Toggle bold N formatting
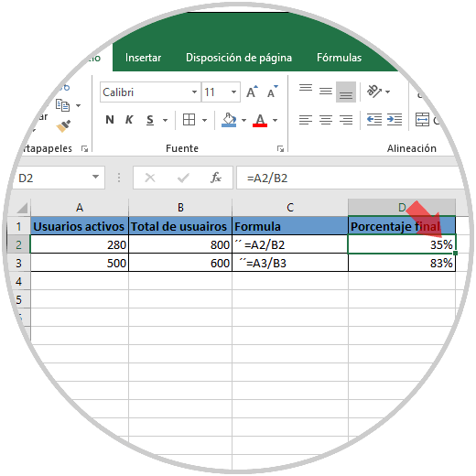This screenshot has height=476, width=476. 110,120
